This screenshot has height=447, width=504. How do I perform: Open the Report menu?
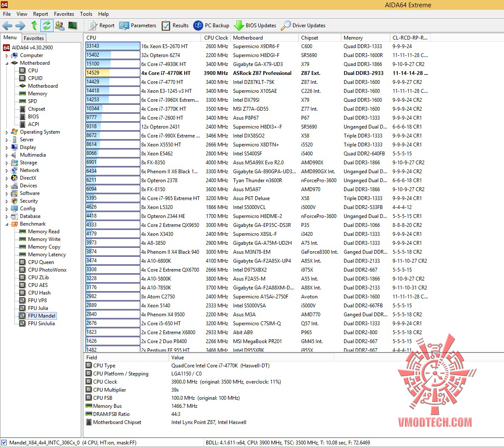(x=40, y=14)
